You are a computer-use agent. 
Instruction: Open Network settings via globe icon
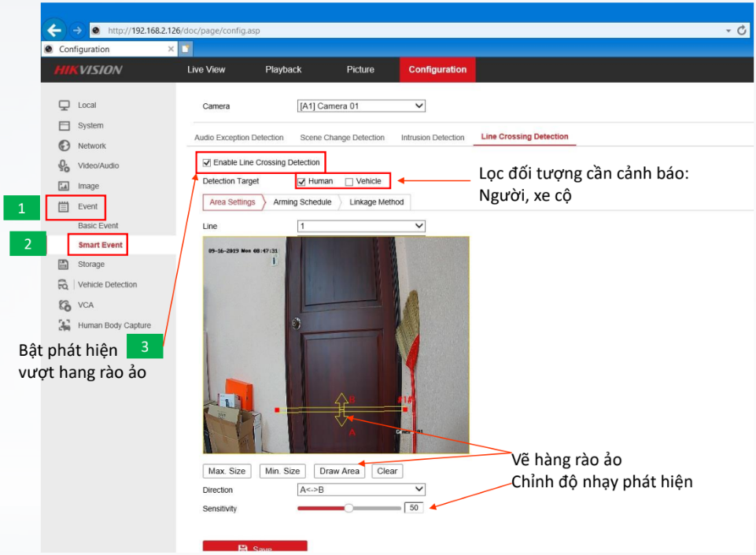[x=65, y=146]
